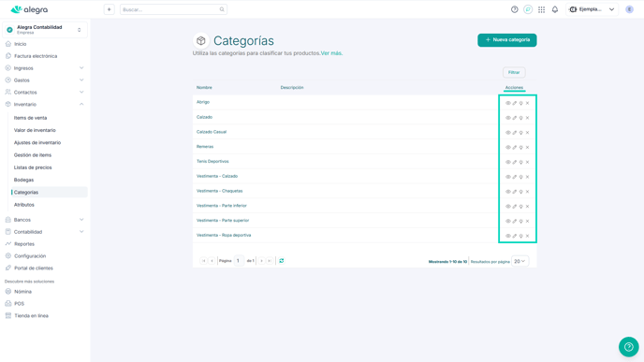View the Vestimenta - Parte superior category
This screenshot has height=362, width=644.
coord(508,221)
